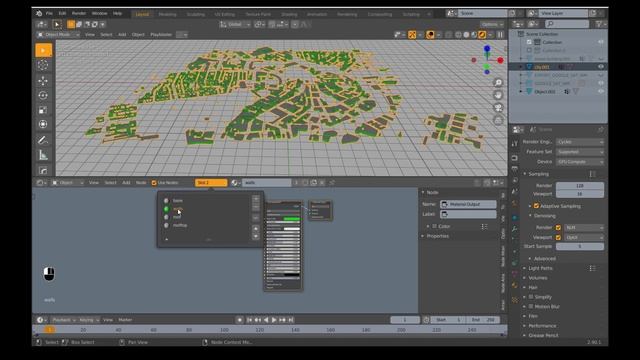
Task: Switch to the Modeling workspace tab
Action: 167,14
